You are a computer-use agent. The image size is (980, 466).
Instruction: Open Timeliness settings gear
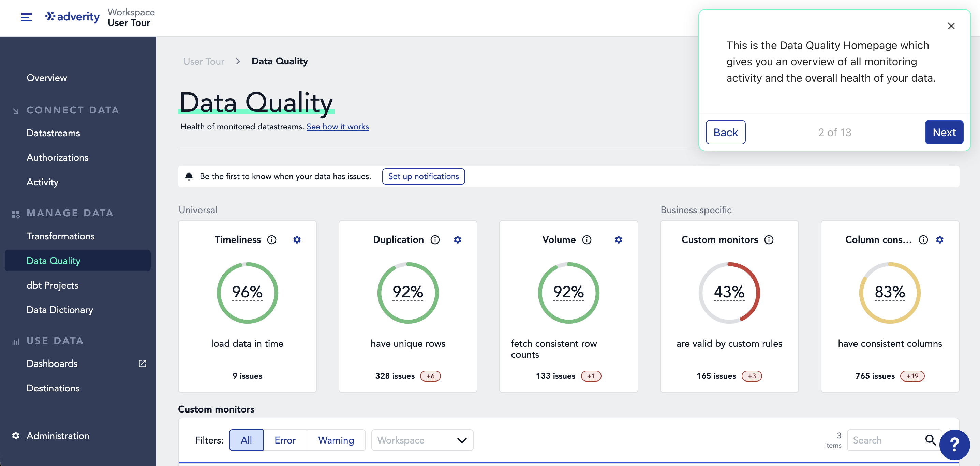pos(297,240)
